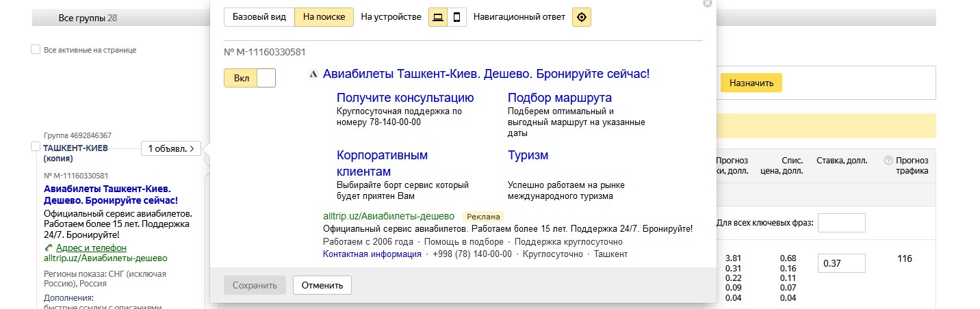Open Подбор маршрута sitelink

pos(560,98)
